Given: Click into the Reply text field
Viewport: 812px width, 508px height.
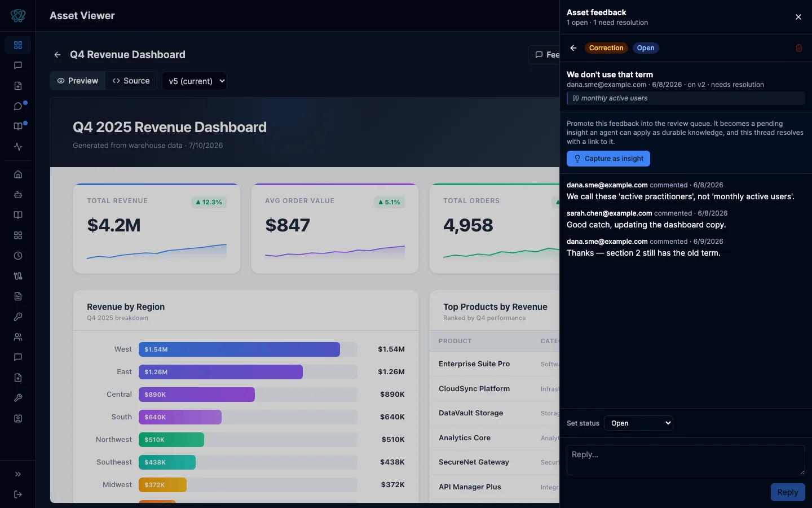Looking at the screenshot, I should coord(686,460).
